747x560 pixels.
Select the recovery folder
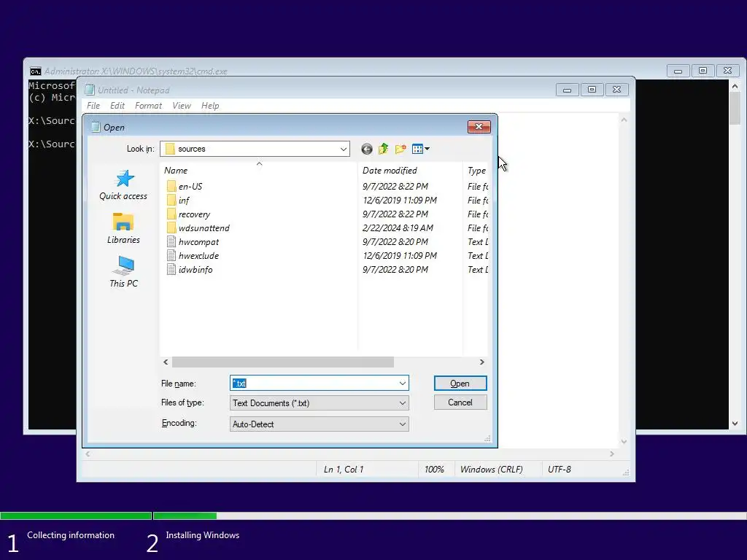[194, 214]
